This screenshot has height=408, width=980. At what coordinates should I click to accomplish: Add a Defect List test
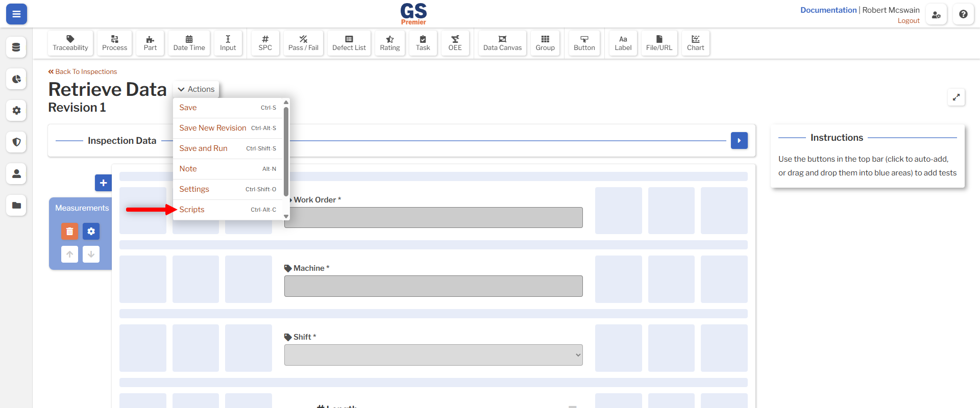[349, 43]
